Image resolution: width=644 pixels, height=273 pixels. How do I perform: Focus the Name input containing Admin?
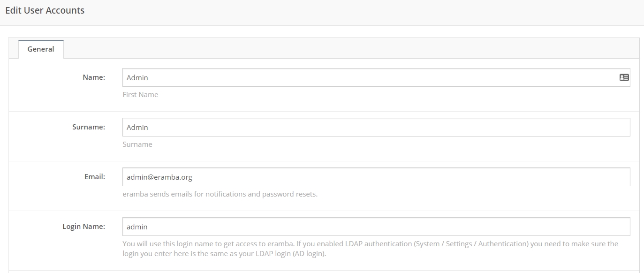[366, 77]
